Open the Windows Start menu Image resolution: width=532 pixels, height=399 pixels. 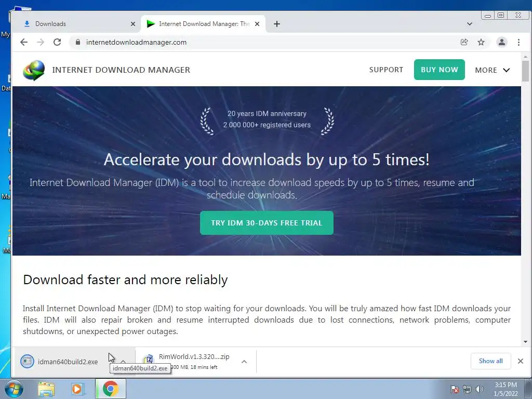click(14, 389)
